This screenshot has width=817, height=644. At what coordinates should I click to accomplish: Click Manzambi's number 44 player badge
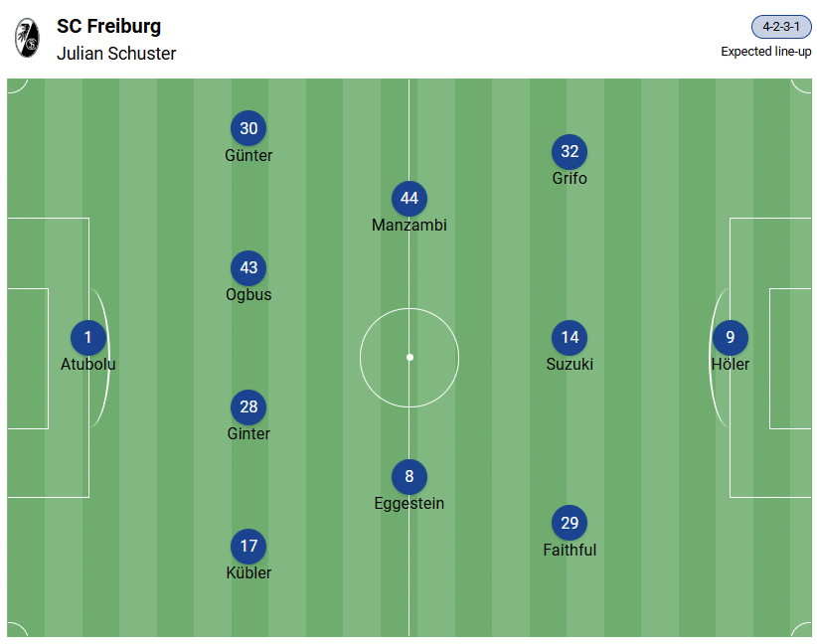pyautogui.click(x=409, y=199)
